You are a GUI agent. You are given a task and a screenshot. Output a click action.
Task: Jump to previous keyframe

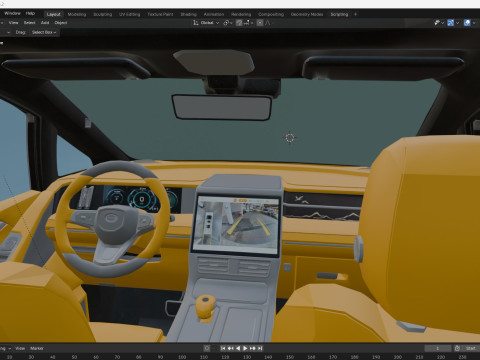point(230,348)
